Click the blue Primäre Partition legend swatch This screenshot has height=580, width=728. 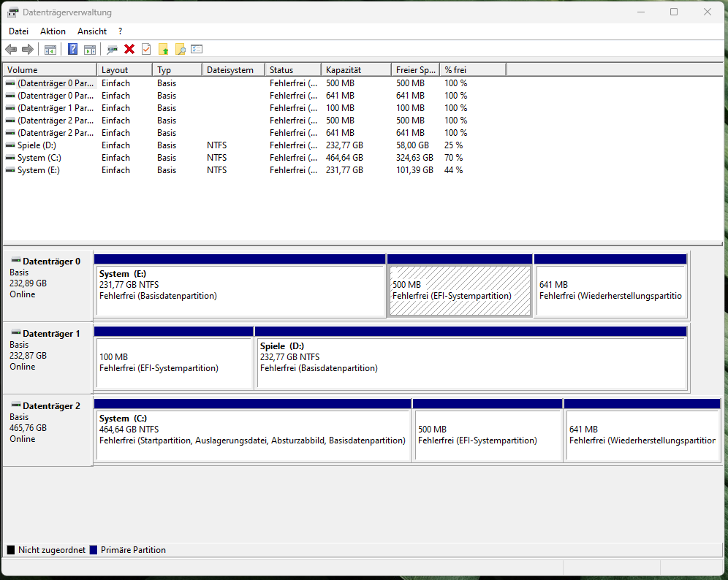click(94, 550)
